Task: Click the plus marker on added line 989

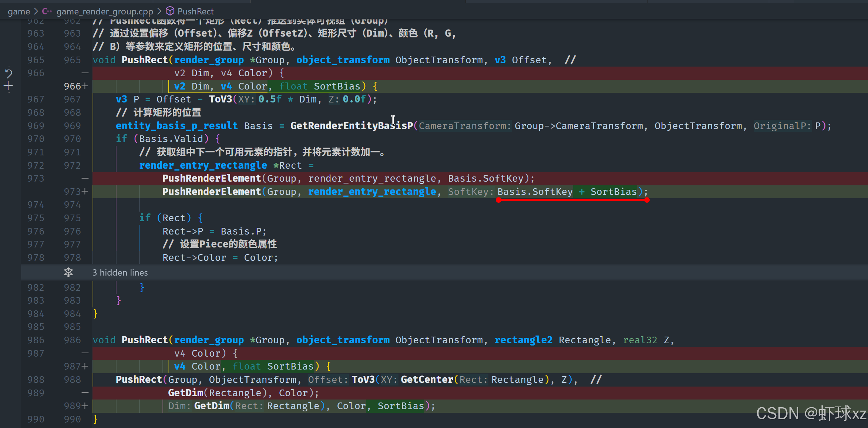Action: click(85, 406)
